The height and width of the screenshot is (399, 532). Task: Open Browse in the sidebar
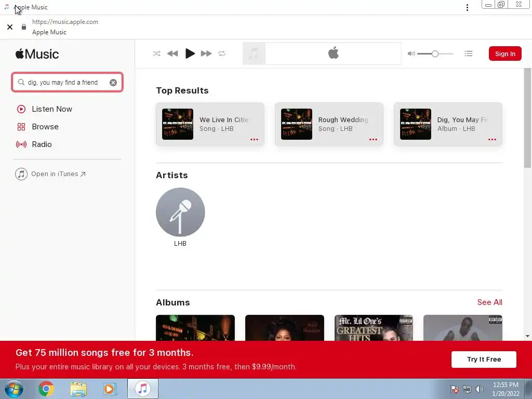point(45,127)
